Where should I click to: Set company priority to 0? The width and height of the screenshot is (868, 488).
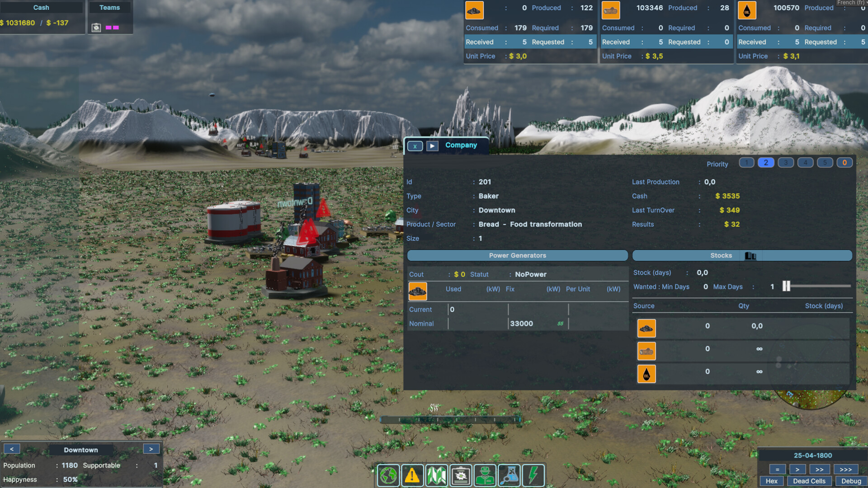844,162
